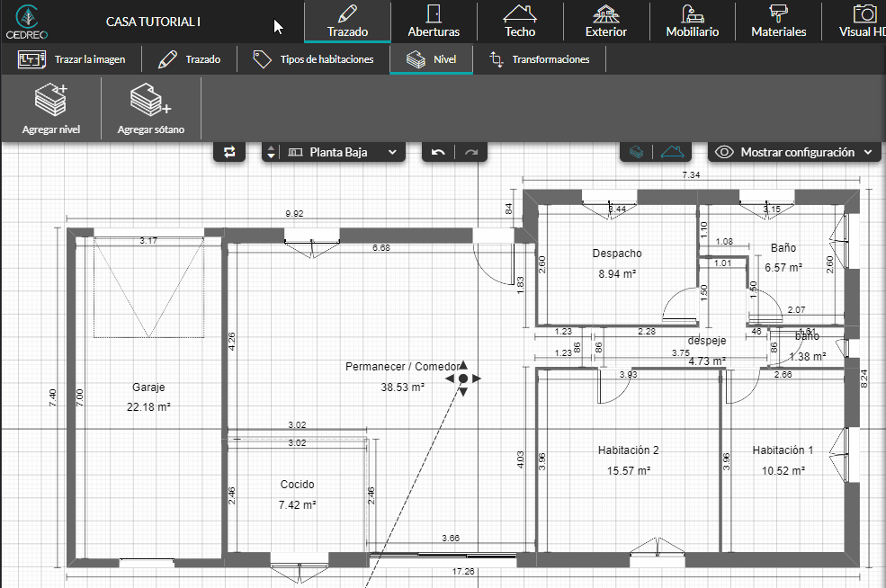Click the 17.26 total width dimension
886x588 pixels.
463,572
